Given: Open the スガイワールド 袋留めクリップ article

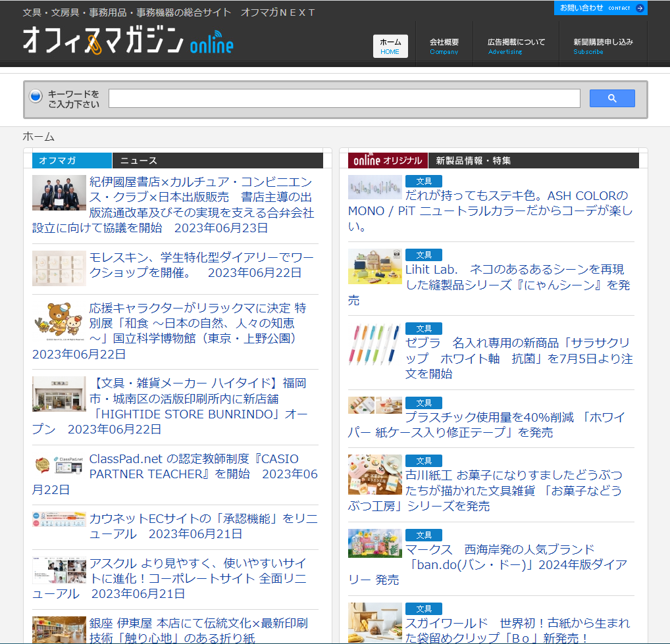Looking at the screenshot, I should (x=519, y=631).
